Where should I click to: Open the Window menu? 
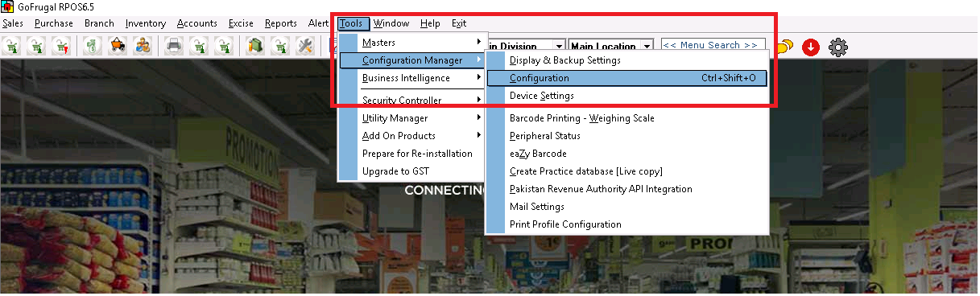tap(391, 23)
